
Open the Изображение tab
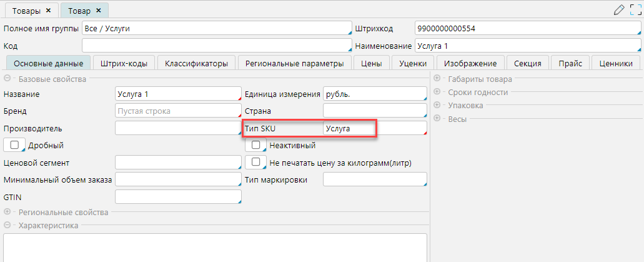[470, 63]
